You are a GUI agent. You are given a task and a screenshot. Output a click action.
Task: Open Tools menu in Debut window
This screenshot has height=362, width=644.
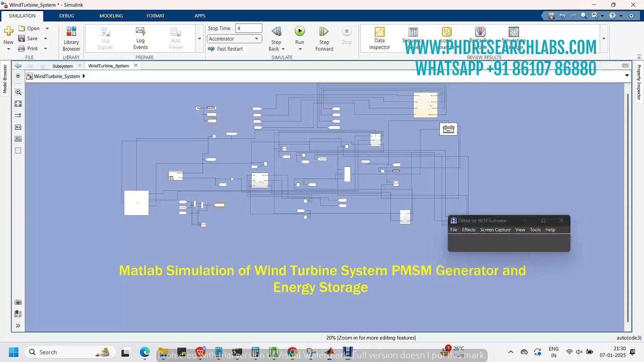pyautogui.click(x=535, y=230)
